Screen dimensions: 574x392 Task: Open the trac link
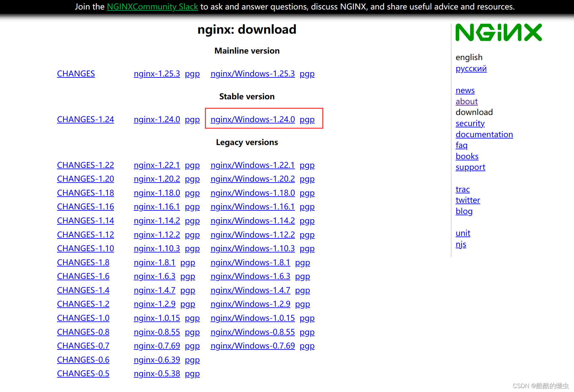(x=463, y=189)
